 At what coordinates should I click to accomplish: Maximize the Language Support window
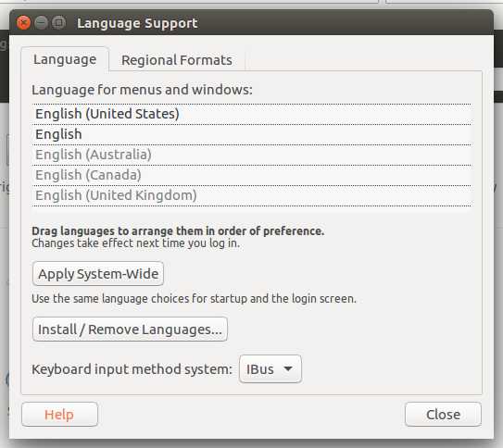click(58, 23)
